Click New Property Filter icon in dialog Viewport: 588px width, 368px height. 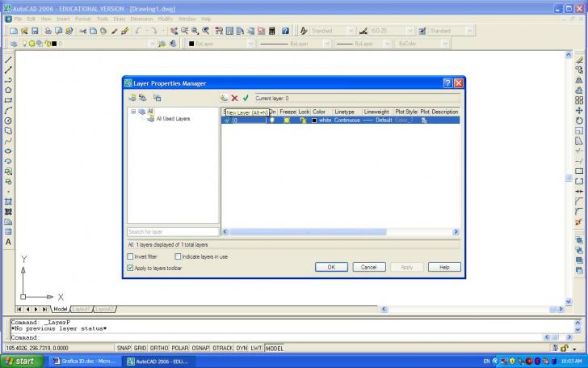132,98
